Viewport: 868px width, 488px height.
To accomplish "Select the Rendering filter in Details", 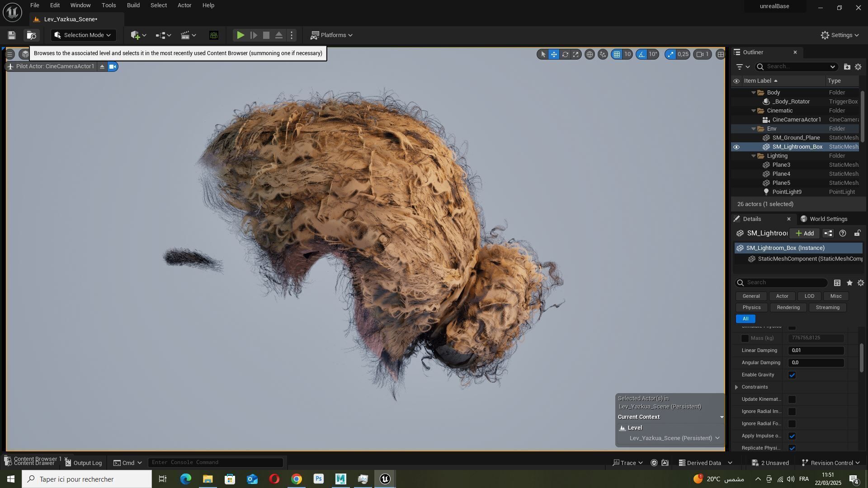I will coord(788,308).
